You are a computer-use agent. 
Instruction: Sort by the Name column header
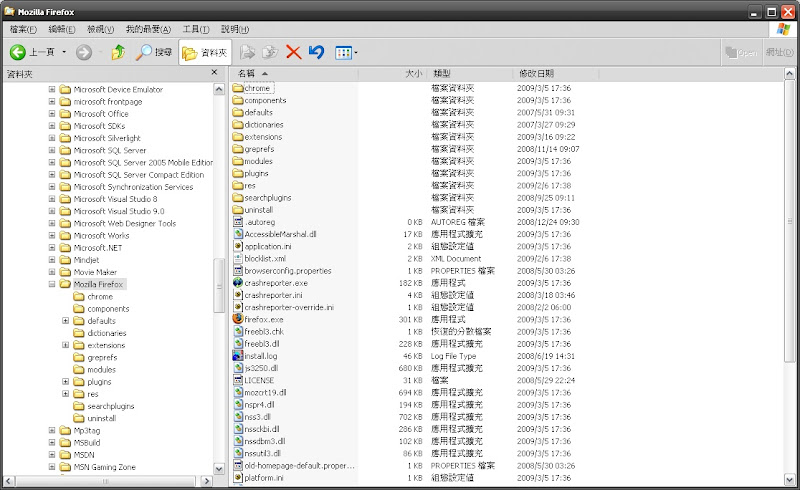(294, 74)
